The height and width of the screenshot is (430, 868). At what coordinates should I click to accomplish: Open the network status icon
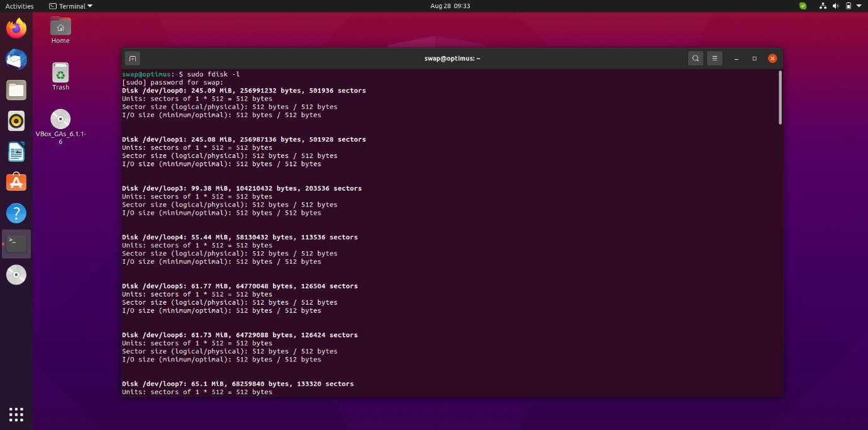tap(823, 6)
